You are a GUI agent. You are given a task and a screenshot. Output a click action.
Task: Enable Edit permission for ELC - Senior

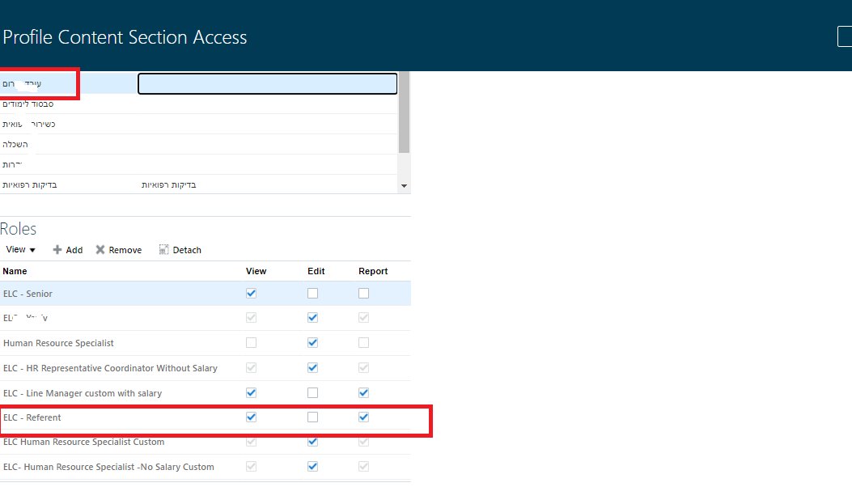coord(312,293)
